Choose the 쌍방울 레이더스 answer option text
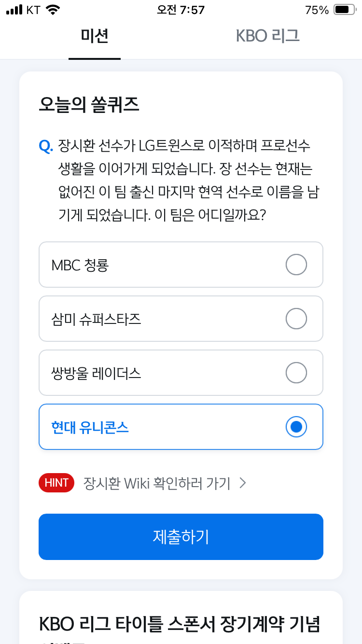 [x=96, y=373]
